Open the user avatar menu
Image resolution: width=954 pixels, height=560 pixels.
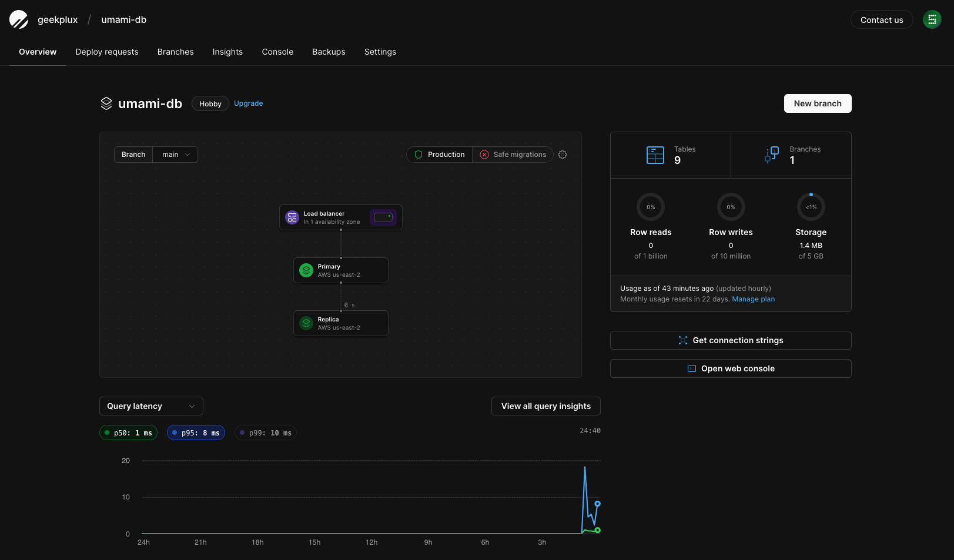pos(932,19)
